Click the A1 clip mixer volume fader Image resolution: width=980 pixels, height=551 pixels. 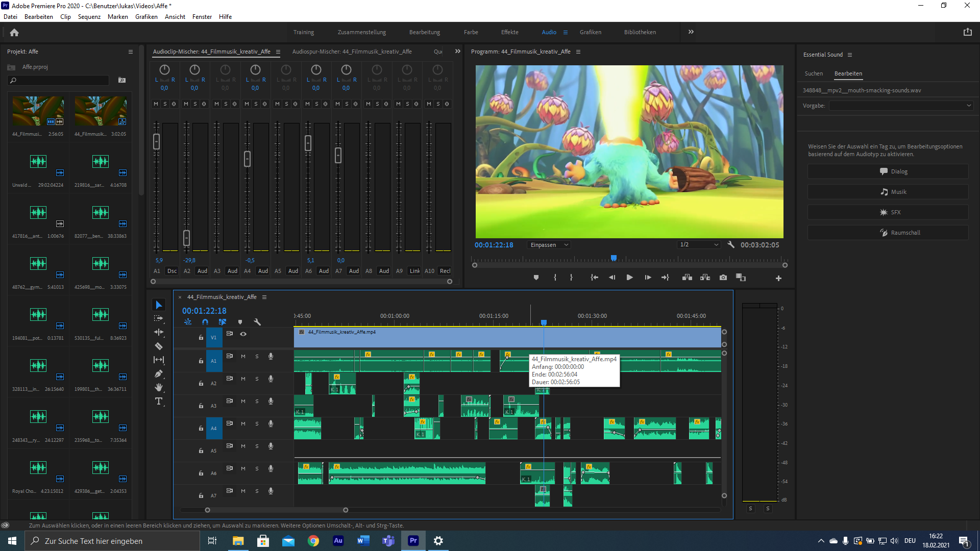tap(156, 142)
